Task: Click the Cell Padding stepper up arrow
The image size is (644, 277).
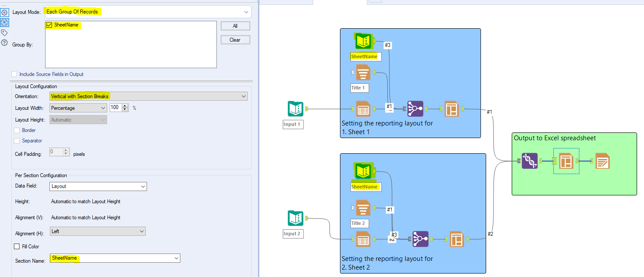Action: [66, 150]
